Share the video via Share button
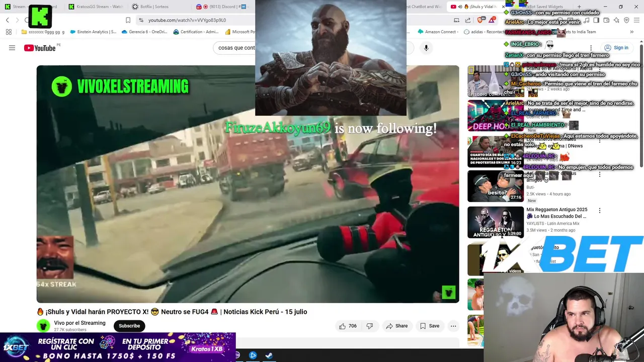The image size is (644, 362). pos(397,326)
